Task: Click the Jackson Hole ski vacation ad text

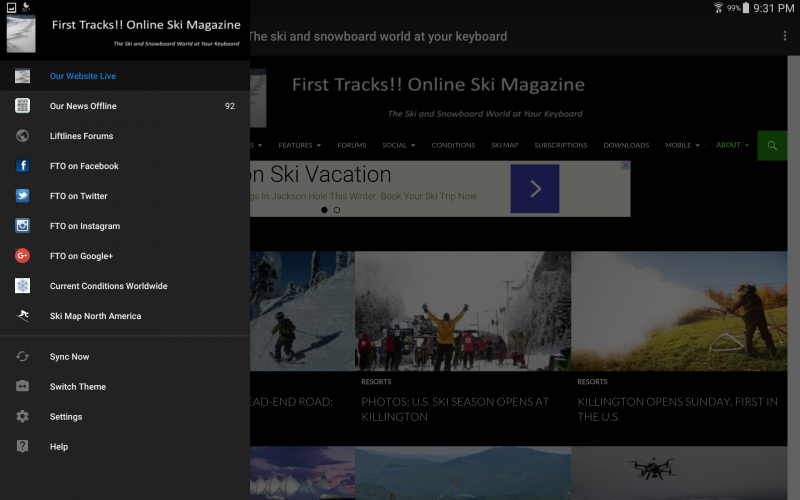Action: tap(363, 196)
